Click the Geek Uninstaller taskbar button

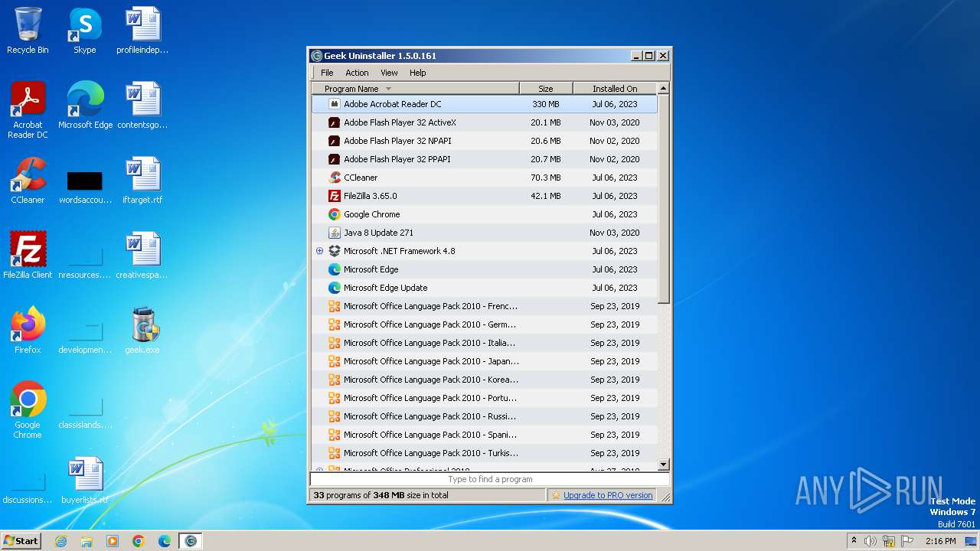point(191,541)
